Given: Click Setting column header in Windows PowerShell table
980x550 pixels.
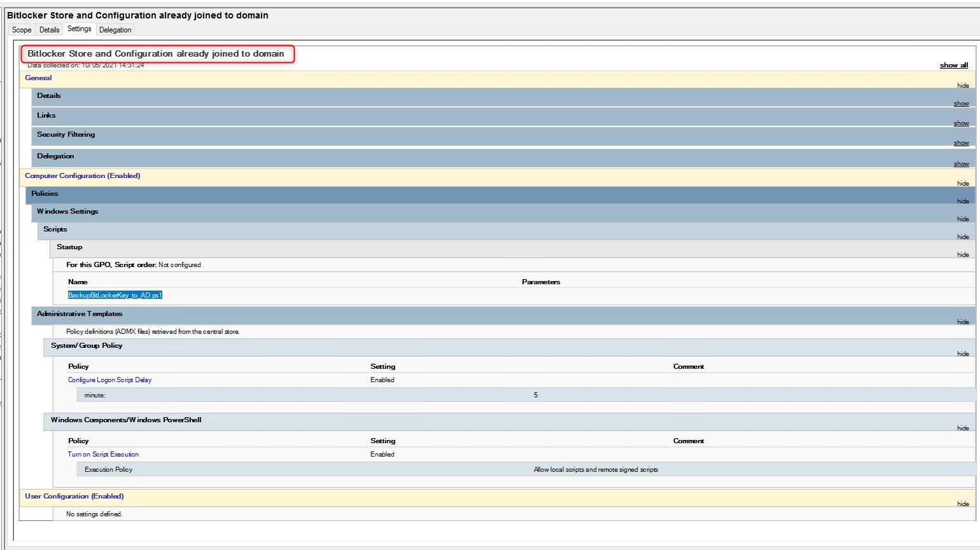Looking at the screenshot, I should tap(382, 441).
